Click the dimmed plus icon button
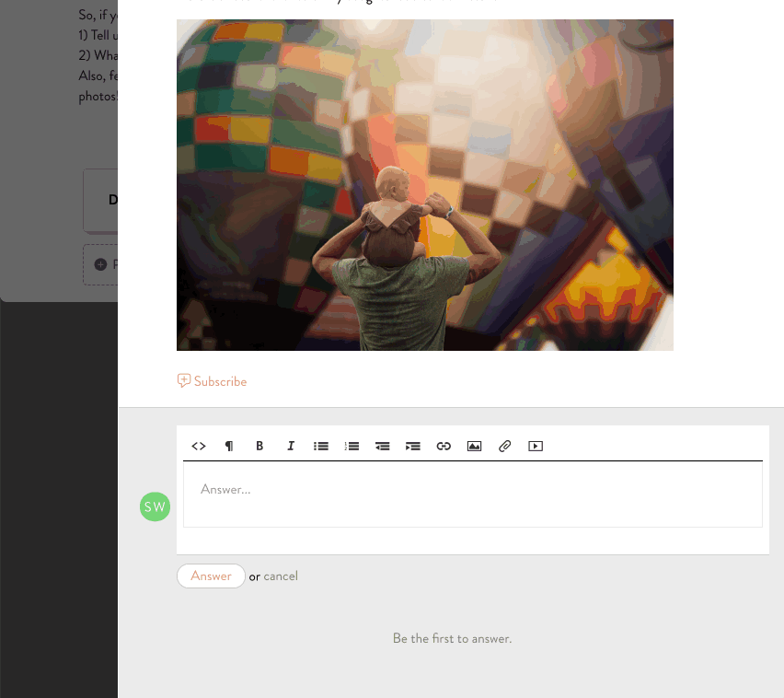Viewport: 784px width, 698px height. click(100, 265)
